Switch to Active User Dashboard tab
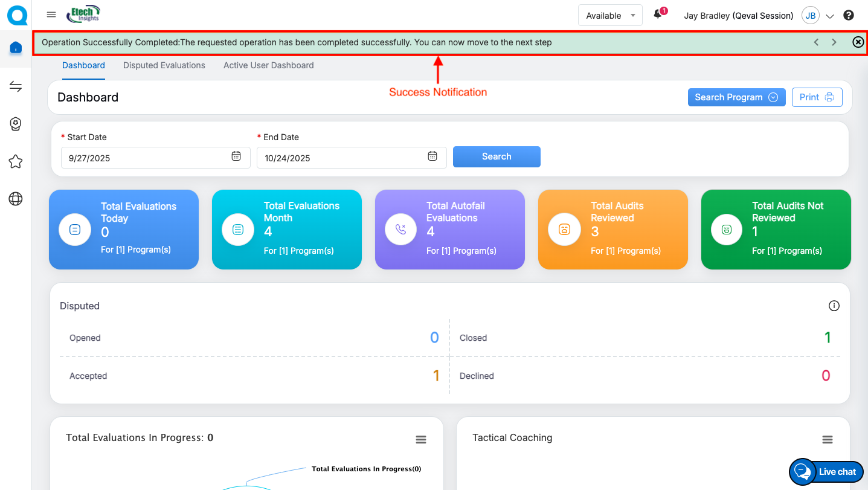868x490 pixels. coord(268,65)
